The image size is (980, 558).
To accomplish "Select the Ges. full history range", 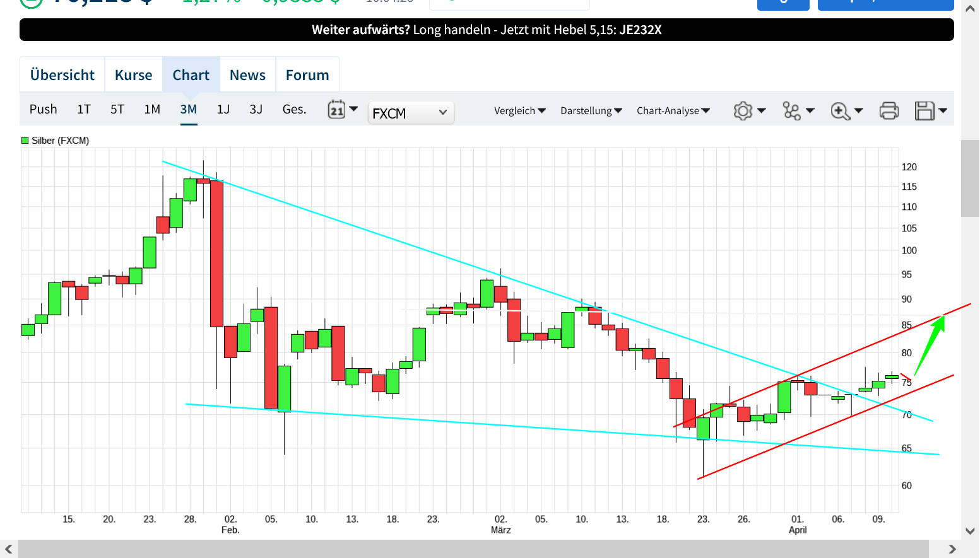I will pyautogui.click(x=294, y=110).
